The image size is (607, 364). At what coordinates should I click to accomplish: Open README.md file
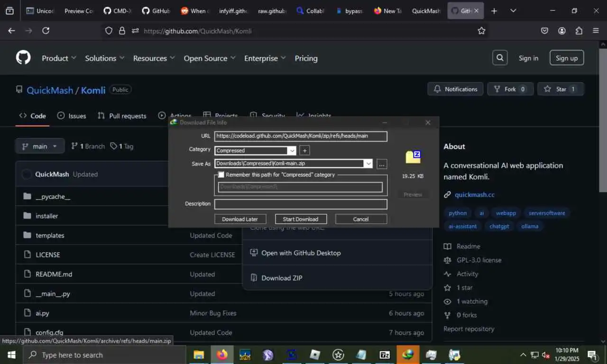54,274
